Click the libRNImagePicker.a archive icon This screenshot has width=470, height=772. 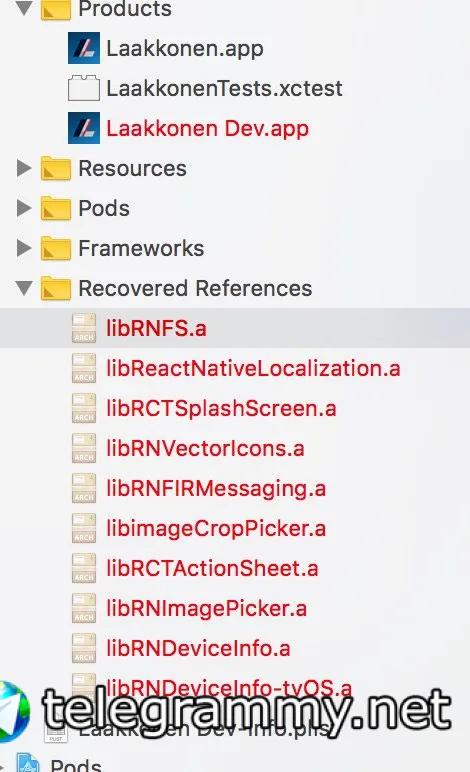coord(84,608)
